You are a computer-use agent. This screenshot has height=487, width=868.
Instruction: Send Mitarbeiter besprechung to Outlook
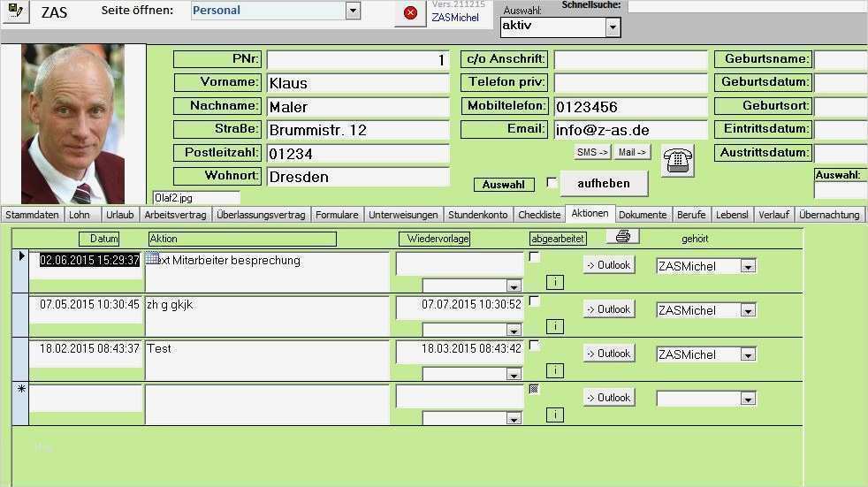[608, 265]
